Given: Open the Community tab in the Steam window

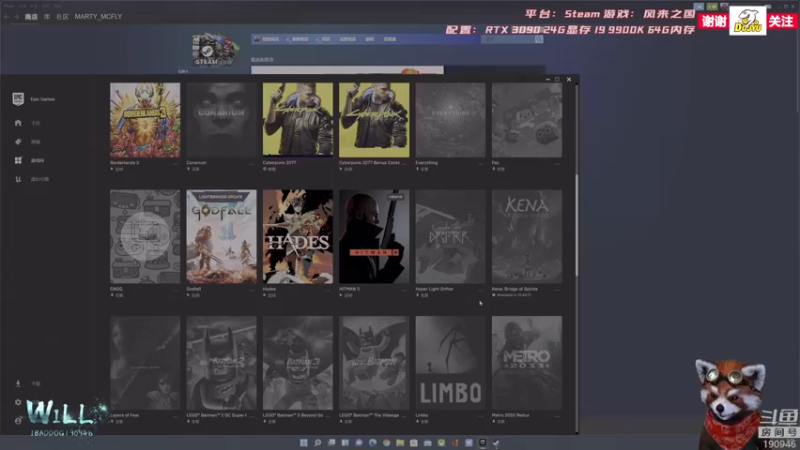Looking at the screenshot, I should pos(62,16).
